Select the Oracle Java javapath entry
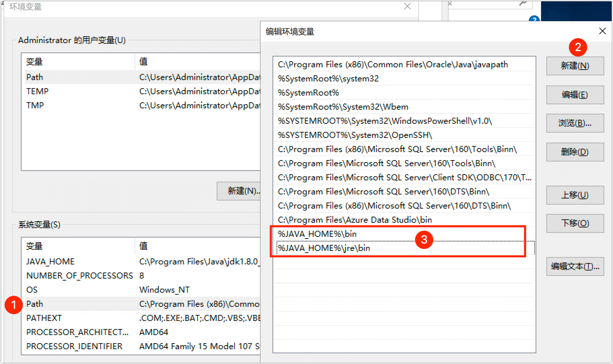Screen dimensions: 613x364 tap(392, 65)
